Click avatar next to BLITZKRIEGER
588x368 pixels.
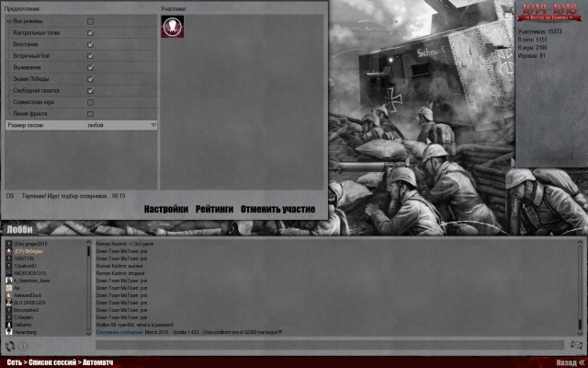[x=9, y=303]
